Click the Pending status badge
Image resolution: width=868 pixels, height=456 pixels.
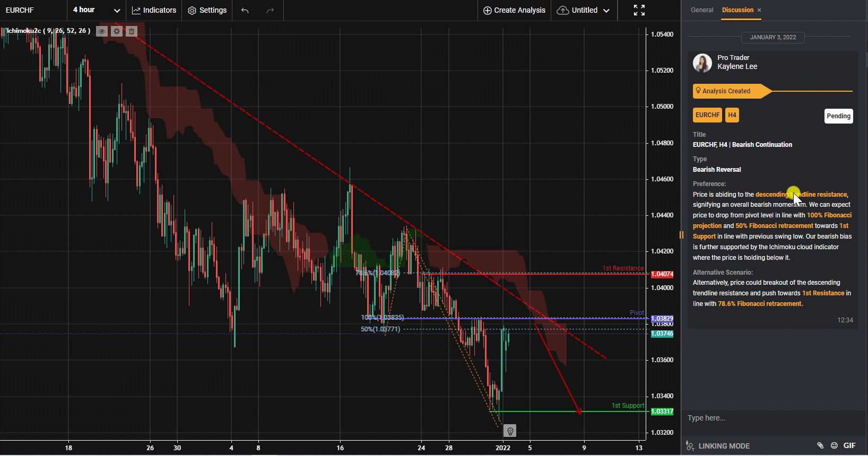(x=838, y=116)
